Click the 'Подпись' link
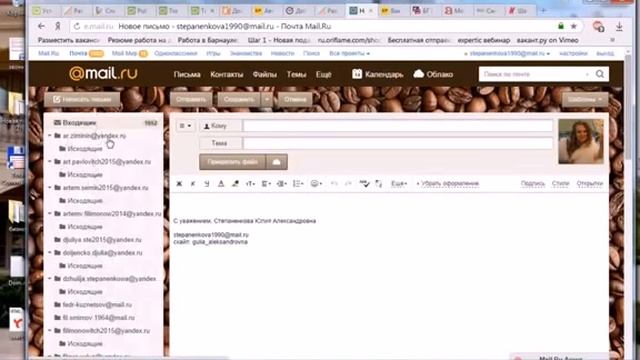 pyautogui.click(x=533, y=184)
